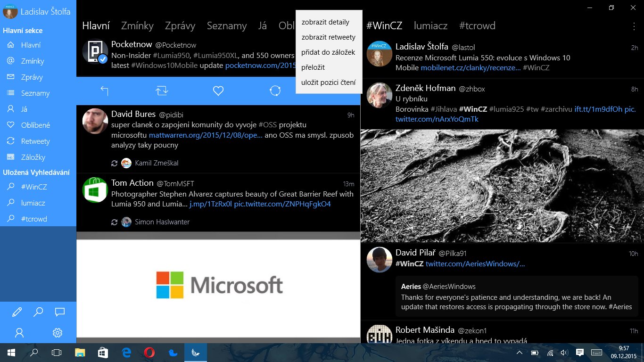
Task: Open the mobilenet.cz link in Ladislav Štolfa tweet
Action: pos(471,68)
